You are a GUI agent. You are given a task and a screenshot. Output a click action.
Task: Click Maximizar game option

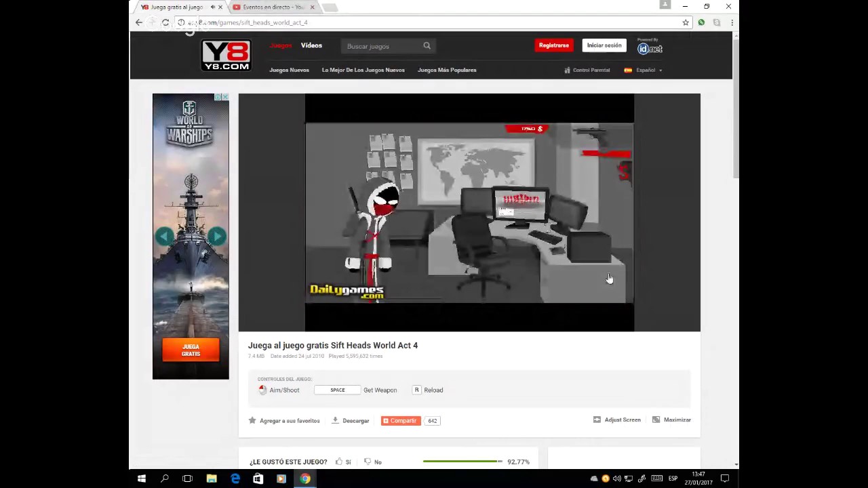pos(671,420)
